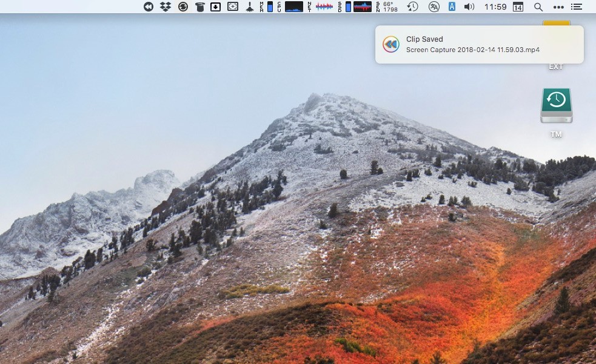596x364 pixels.
Task: Click the rewind app icon in notification
Action: pyautogui.click(x=390, y=44)
